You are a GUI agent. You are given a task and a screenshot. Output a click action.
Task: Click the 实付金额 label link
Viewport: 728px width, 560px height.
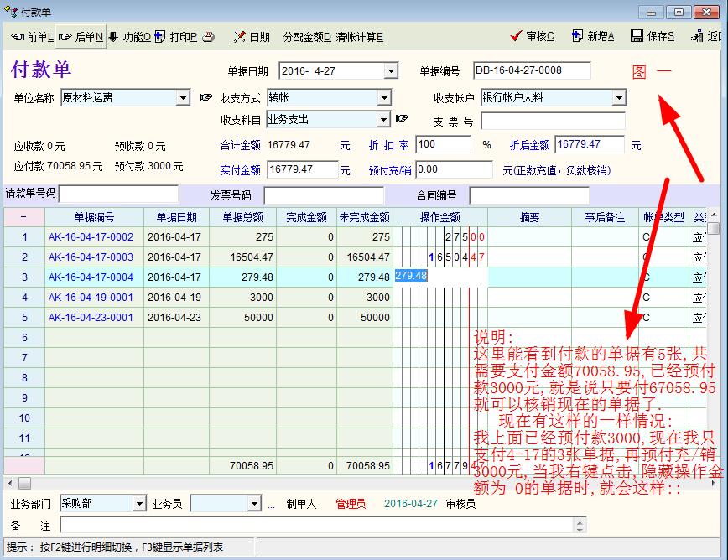click(240, 170)
